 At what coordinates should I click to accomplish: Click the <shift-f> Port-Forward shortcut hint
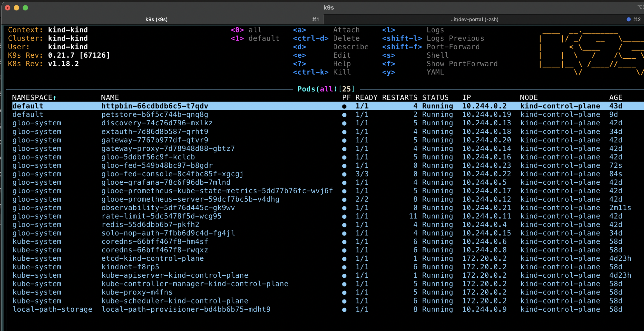pos(431,47)
